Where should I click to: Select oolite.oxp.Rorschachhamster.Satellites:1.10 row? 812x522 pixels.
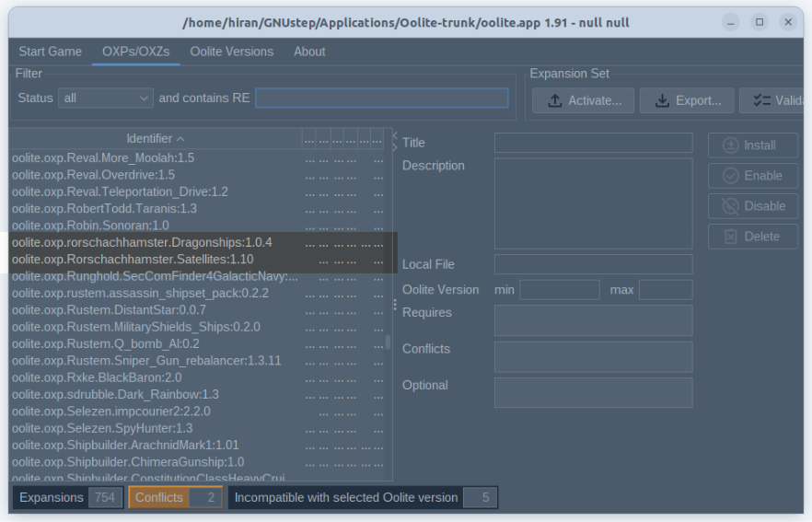point(197,260)
